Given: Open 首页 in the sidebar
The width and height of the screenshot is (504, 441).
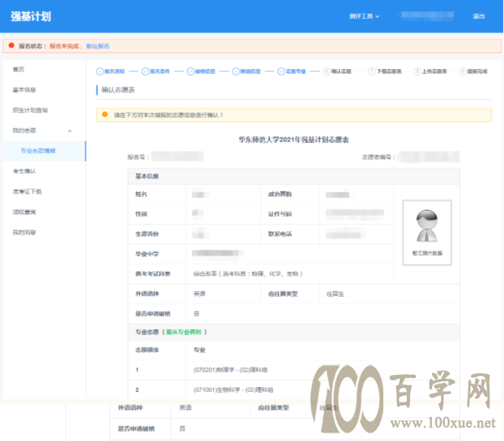Looking at the screenshot, I should click(18, 69).
